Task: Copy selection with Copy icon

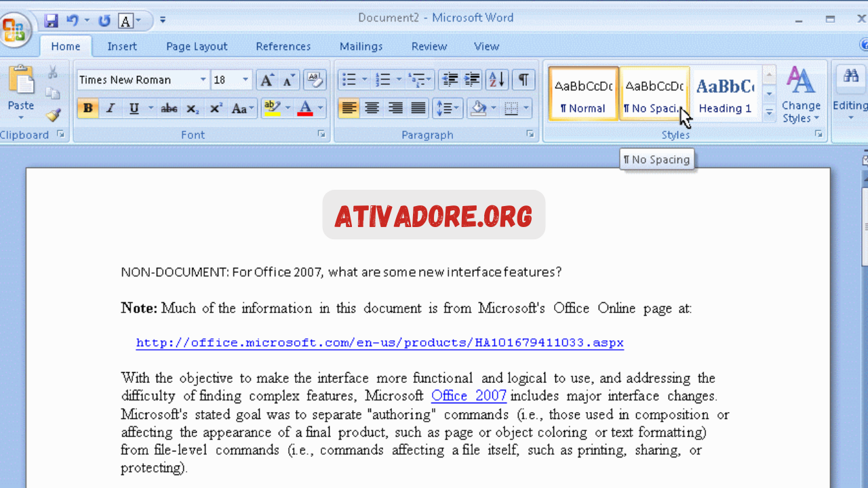Action: [x=53, y=94]
